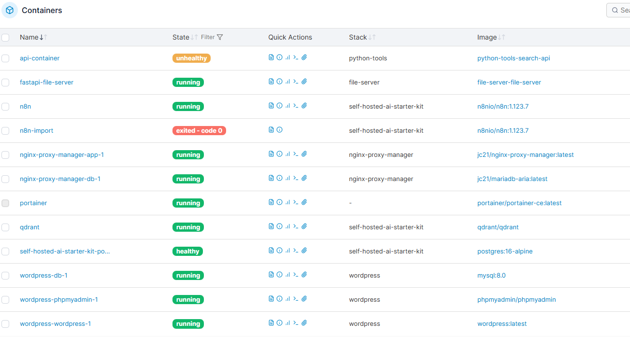Tick the wordpress-phpmyadmin-1 row checkbox
Viewport: 630px width, 364px height.
pyautogui.click(x=5, y=300)
